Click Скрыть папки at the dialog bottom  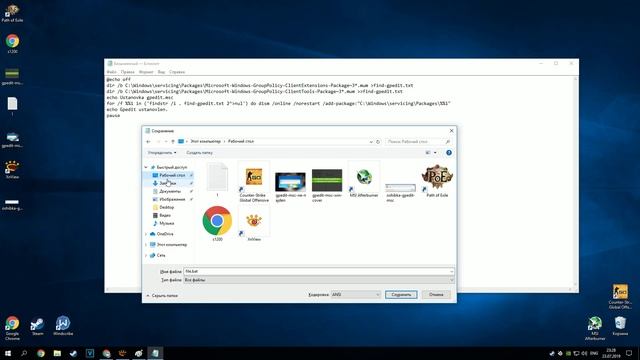tap(162, 296)
